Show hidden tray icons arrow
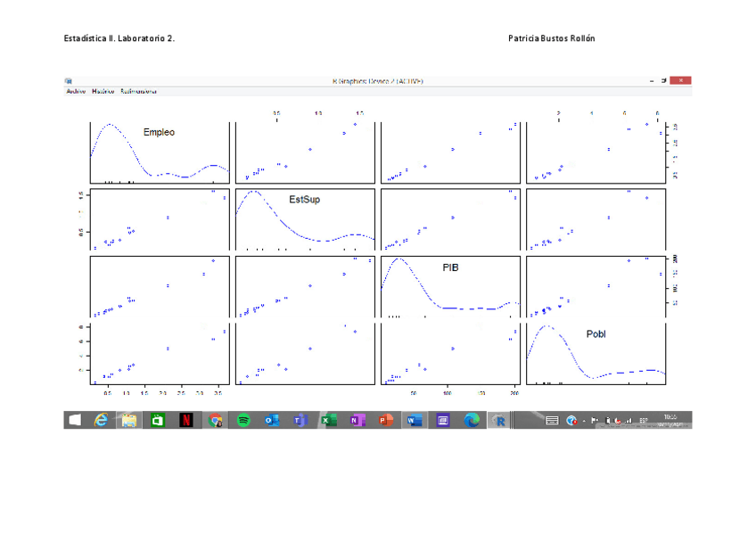 584,421
